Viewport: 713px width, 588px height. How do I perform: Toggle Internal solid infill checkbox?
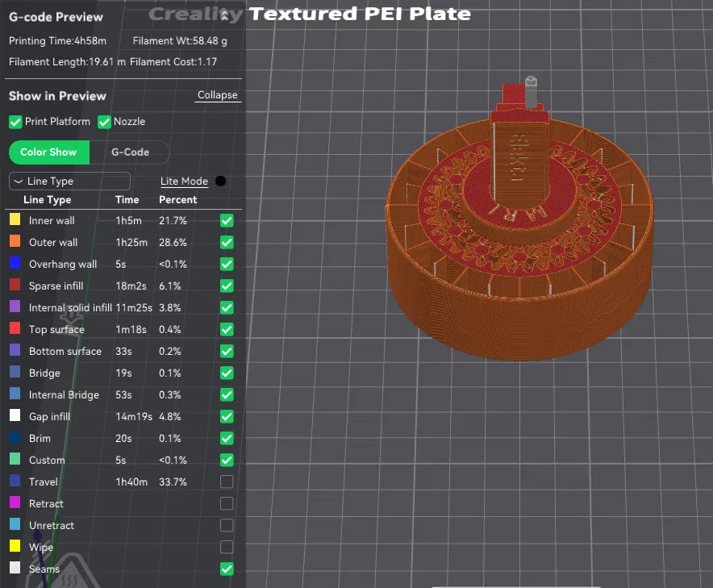click(227, 308)
